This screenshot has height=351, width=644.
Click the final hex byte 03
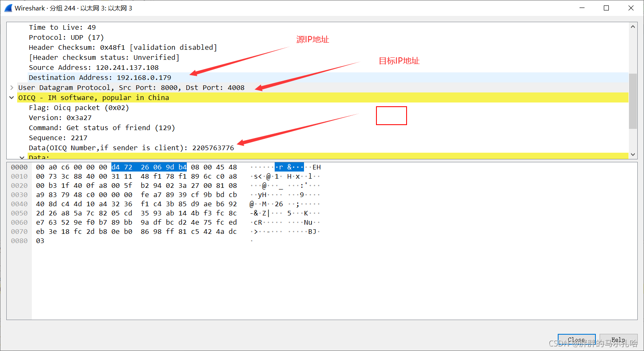(40, 241)
